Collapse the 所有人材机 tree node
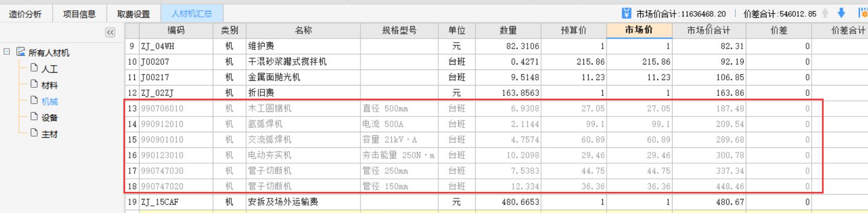Image resolution: width=868 pixels, height=213 pixels. 6,52
